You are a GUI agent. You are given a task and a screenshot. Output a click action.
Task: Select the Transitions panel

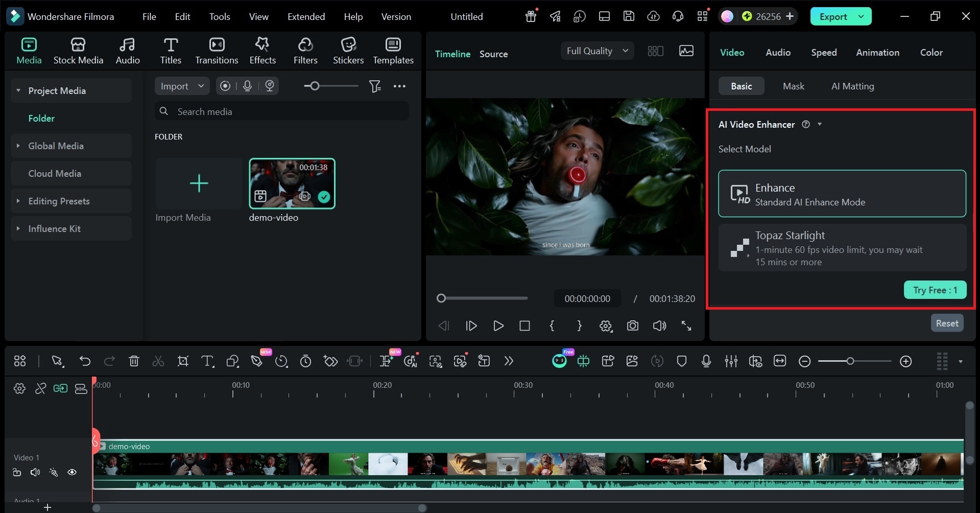click(217, 50)
